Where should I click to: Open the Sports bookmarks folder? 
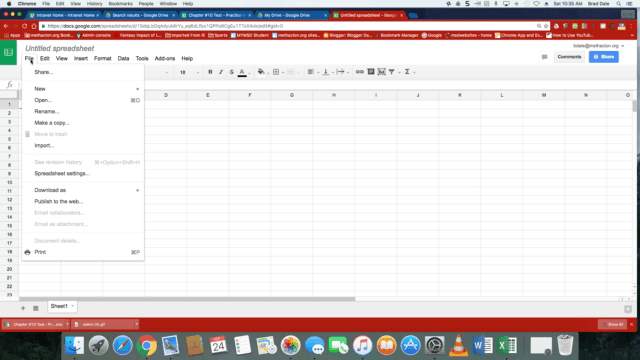tap(218, 36)
